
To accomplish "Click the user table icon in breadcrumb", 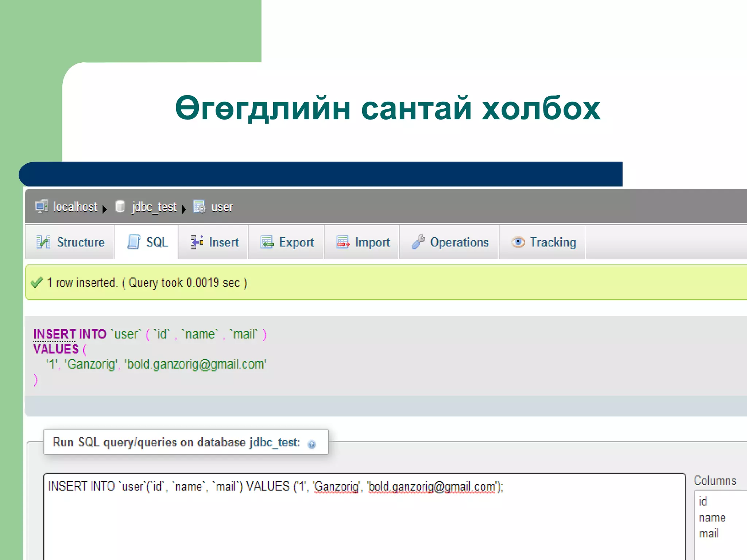I will pos(199,206).
